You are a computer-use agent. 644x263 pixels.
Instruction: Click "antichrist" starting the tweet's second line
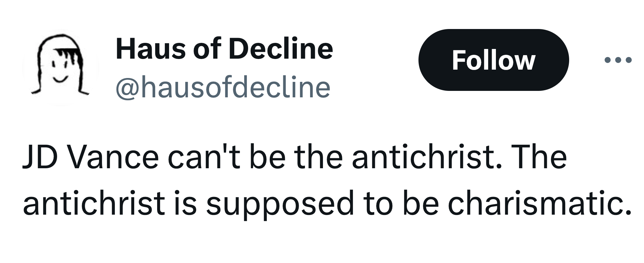[94, 203]
